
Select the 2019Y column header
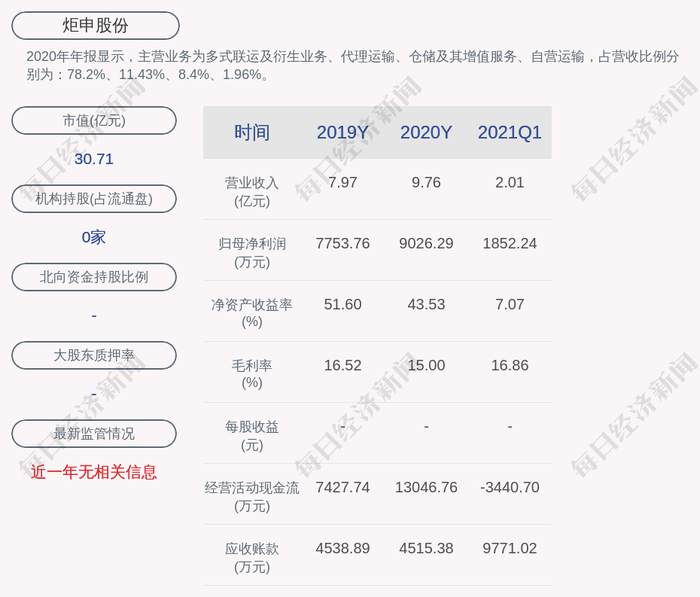click(x=342, y=132)
